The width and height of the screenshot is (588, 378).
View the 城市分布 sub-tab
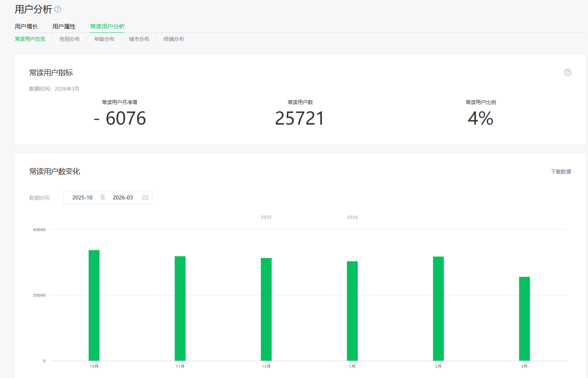(x=139, y=39)
